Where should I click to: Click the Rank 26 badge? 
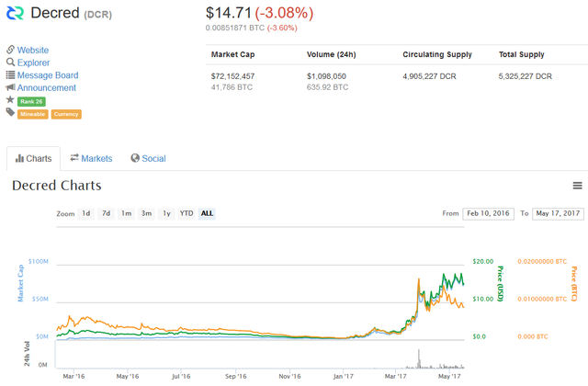[31, 101]
